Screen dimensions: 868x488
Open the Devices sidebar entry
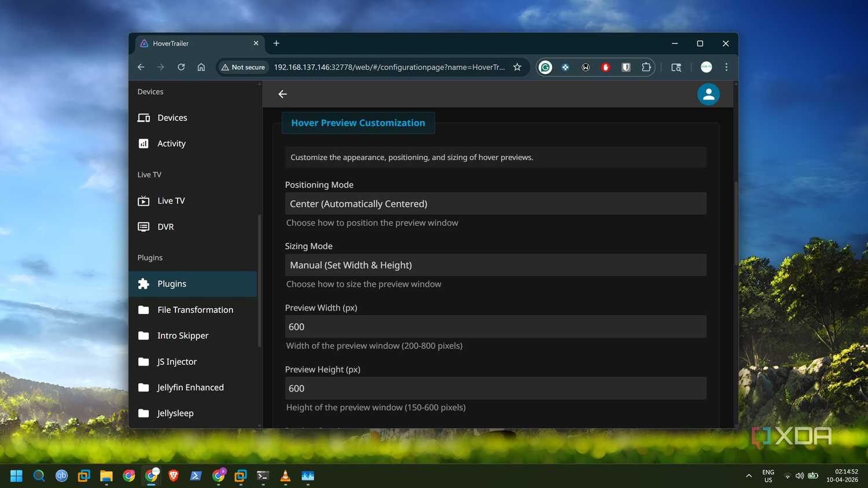[x=193, y=117]
